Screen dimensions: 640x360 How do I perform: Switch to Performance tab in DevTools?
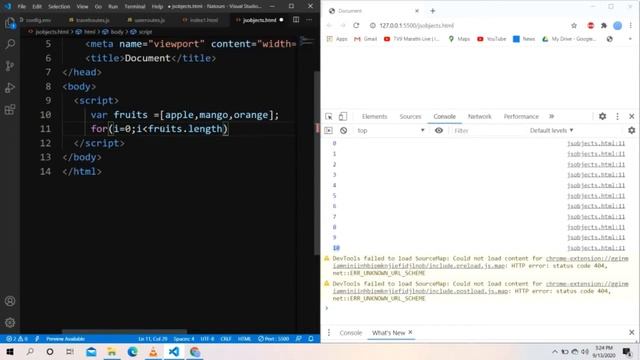tap(521, 116)
